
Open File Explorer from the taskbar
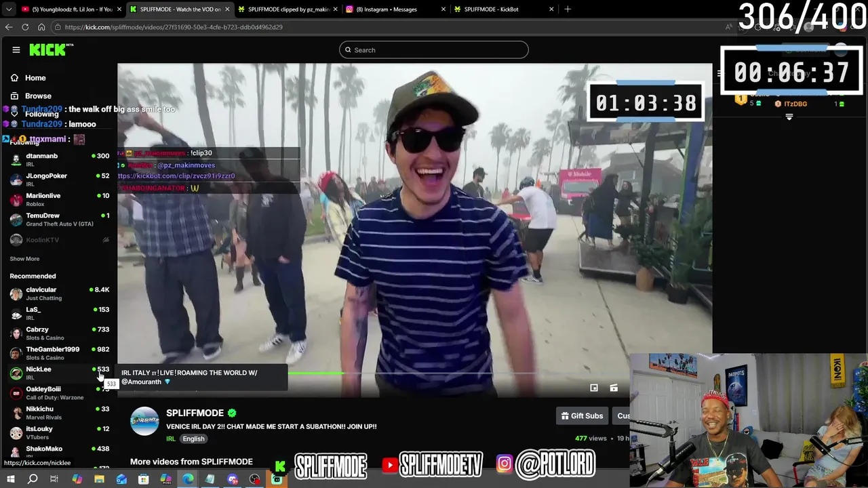pyautogui.click(x=99, y=479)
